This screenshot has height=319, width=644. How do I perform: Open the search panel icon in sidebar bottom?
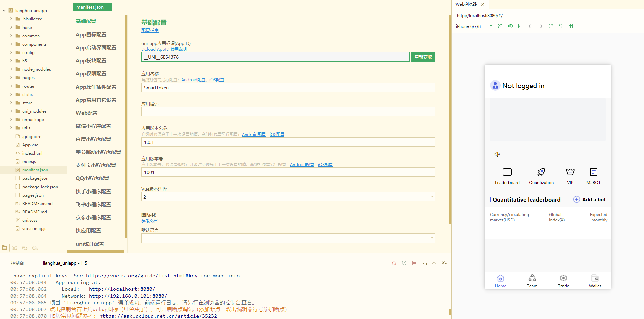coord(25,248)
